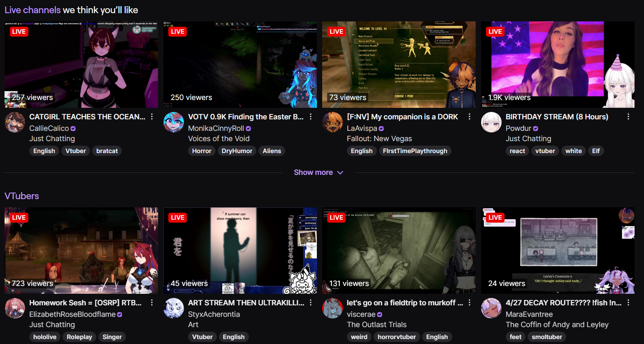The image size is (644, 344).
Task: Click LaAvispa's profile avatar
Action: 332,122
